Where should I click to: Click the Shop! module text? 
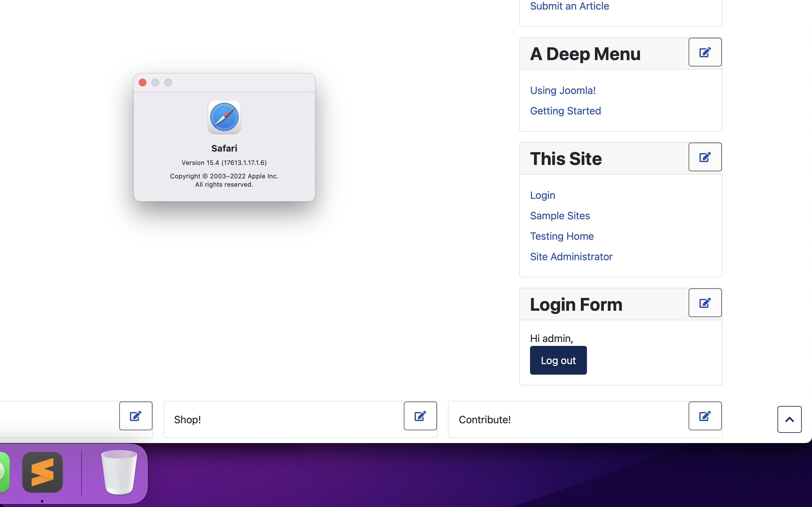[x=187, y=419]
